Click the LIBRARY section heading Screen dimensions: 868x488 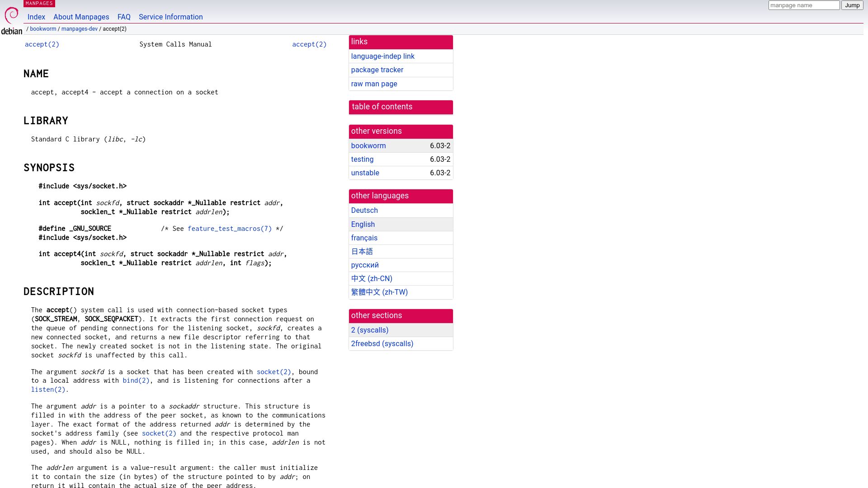point(46,121)
